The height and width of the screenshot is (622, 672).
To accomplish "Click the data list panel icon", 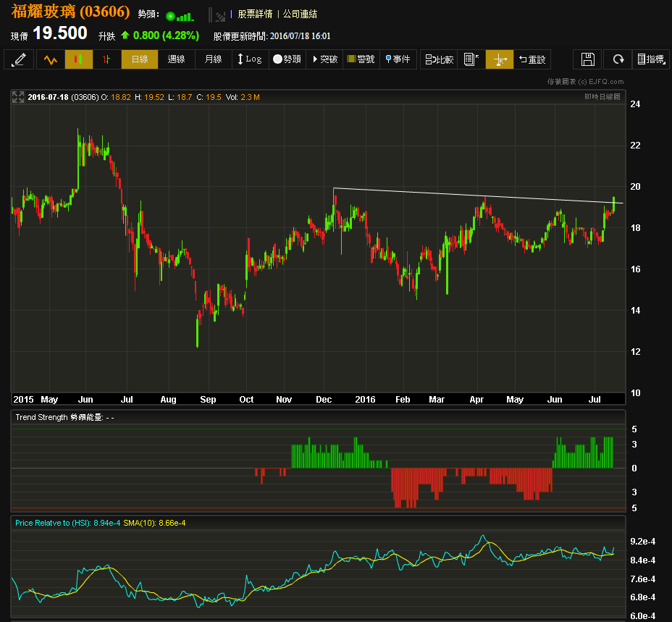I will (471, 59).
